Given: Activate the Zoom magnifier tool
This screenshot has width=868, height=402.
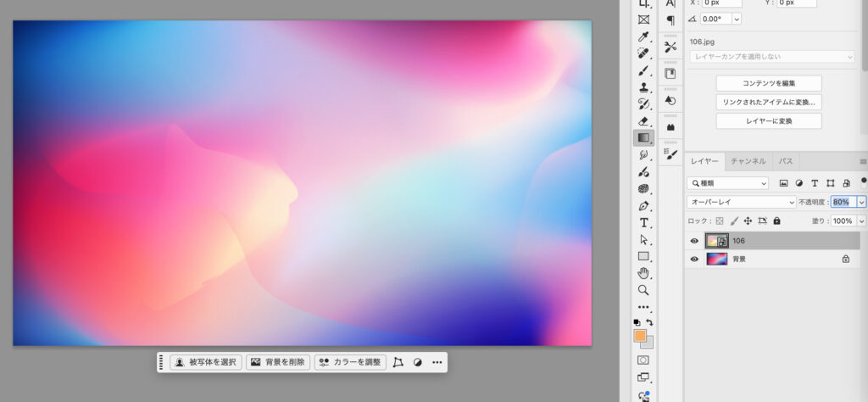Looking at the screenshot, I should click(x=643, y=289).
